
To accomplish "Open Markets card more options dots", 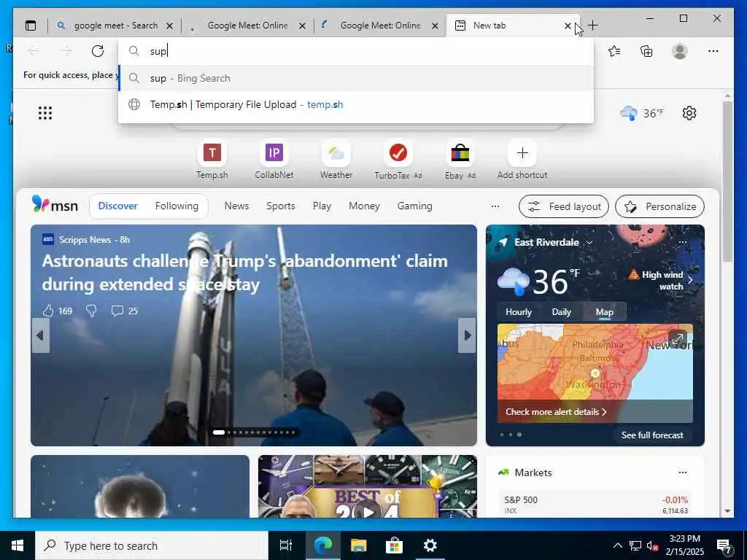I will pyautogui.click(x=683, y=472).
